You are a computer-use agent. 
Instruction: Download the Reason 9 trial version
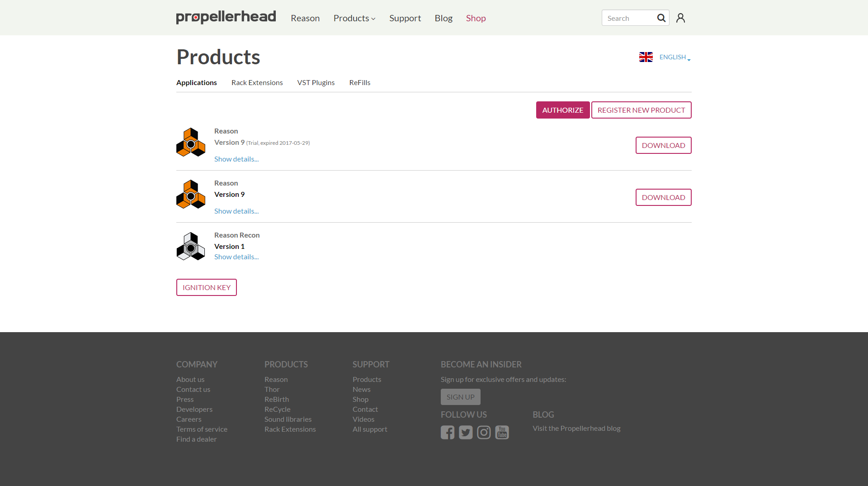coord(664,145)
